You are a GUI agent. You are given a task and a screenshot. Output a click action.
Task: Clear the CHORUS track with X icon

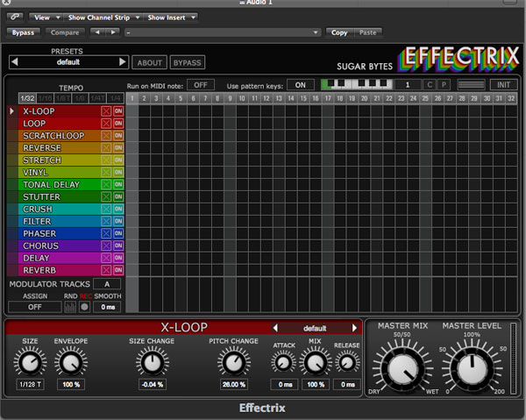click(106, 246)
